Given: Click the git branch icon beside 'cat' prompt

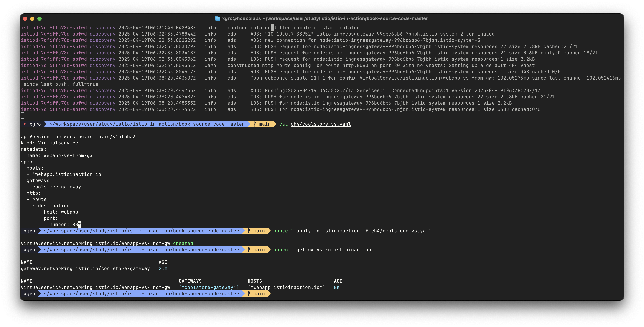Looking at the screenshot, I should click(255, 124).
